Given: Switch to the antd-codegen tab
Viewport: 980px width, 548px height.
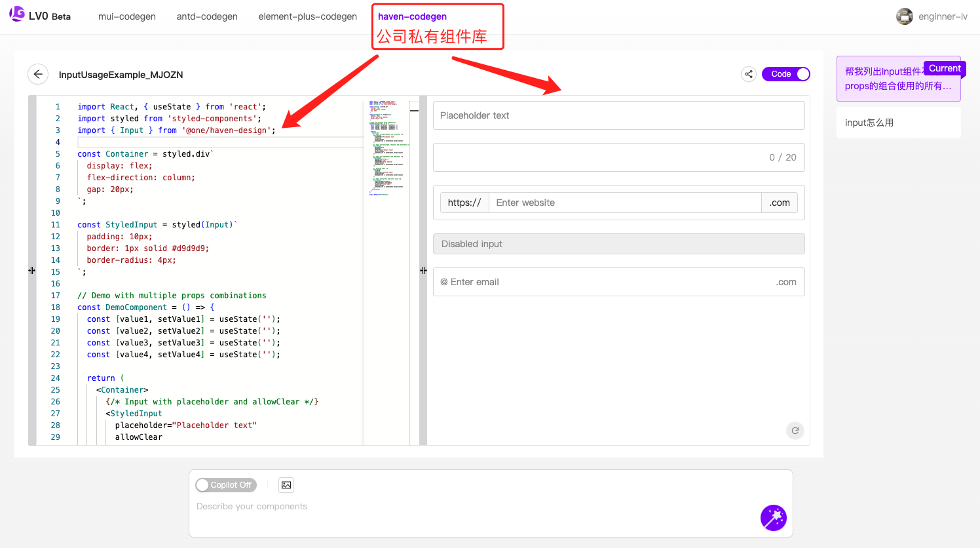Looking at the screenshot, I should tap(207, 16).
